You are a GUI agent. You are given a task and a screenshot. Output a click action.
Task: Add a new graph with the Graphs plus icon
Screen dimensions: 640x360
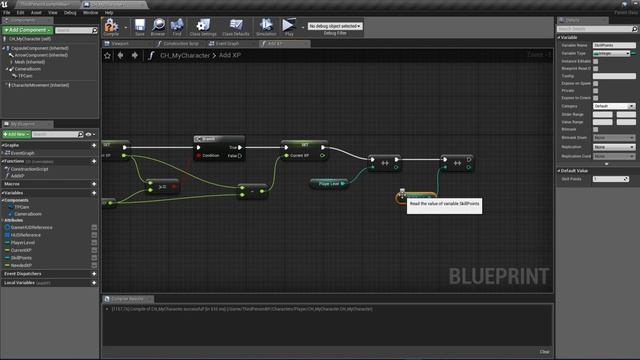[x=94, y=145]
